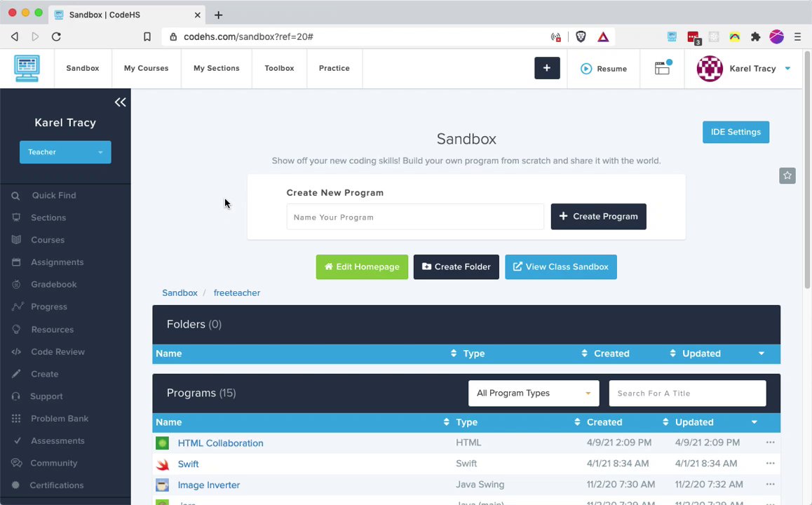Click the Swift program bird icon
Image resolution: width=812 pixels, height=505 pixels.
162,464
